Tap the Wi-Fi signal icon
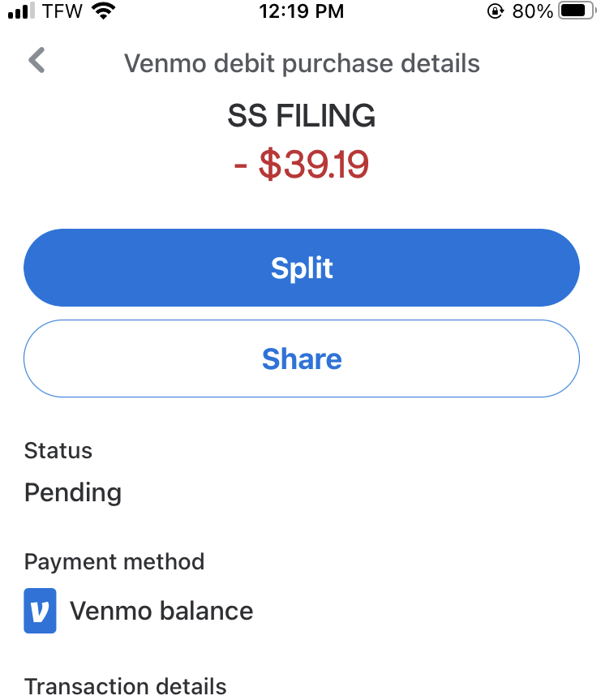Viewport: 601px width, 700px height. (103, 11)
